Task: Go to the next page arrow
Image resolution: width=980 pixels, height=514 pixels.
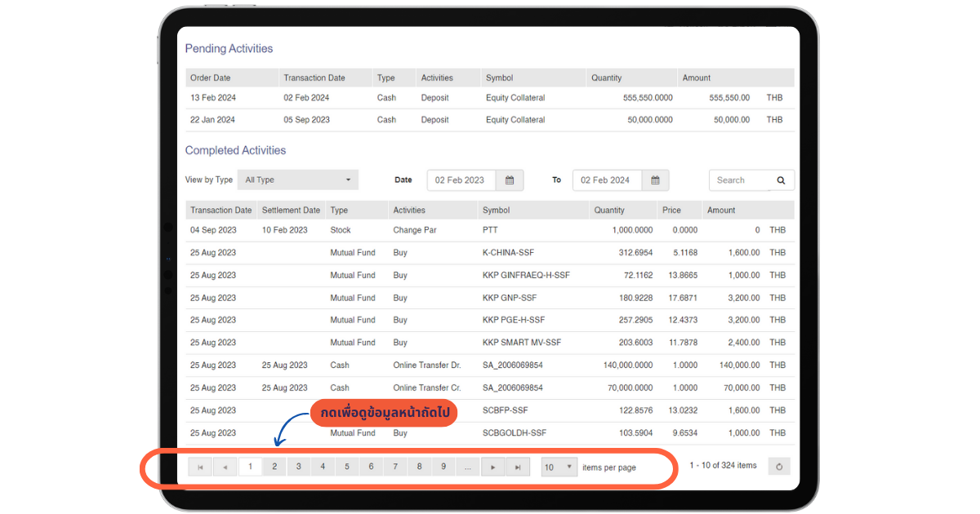Action: (x=492, y=467)
